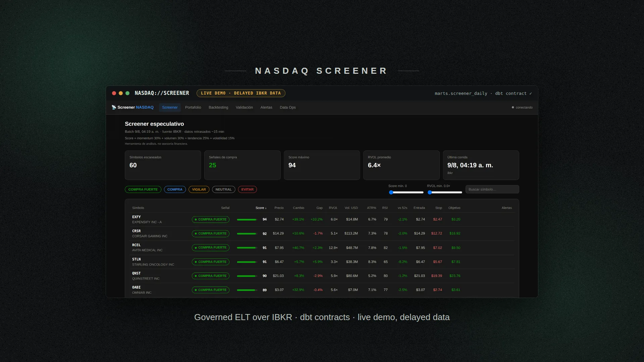Click the satellite logo icon beside Screener NASDAQ
This screenshot has width=644, height=362.
pos(114,107)
